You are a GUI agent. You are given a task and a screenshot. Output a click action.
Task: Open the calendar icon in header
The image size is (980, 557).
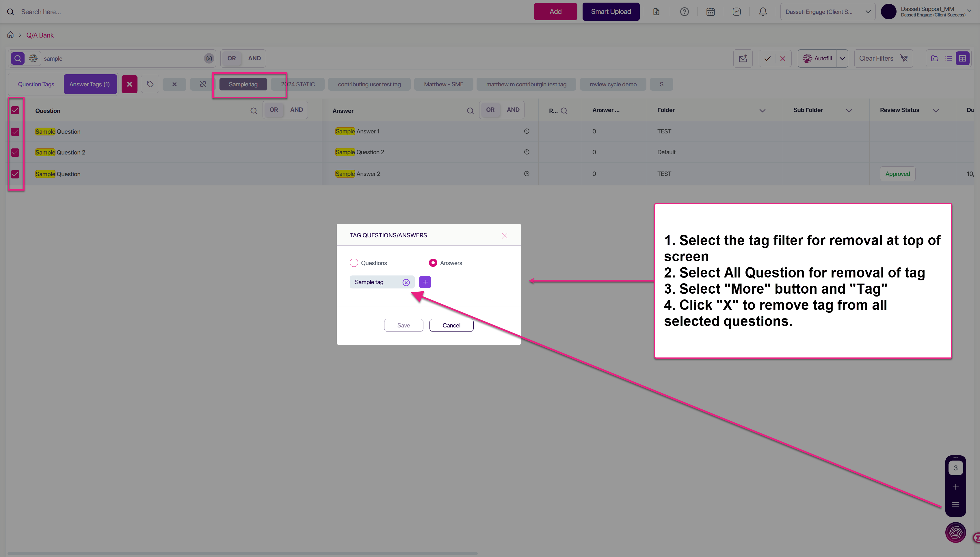(x=711, y=12)
